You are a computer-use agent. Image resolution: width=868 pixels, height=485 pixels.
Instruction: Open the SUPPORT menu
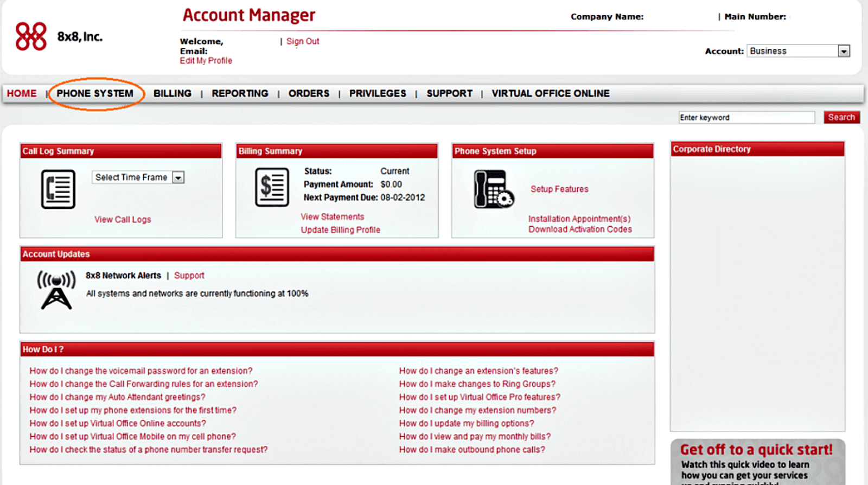pyautogui.click(x=449, y=93)
